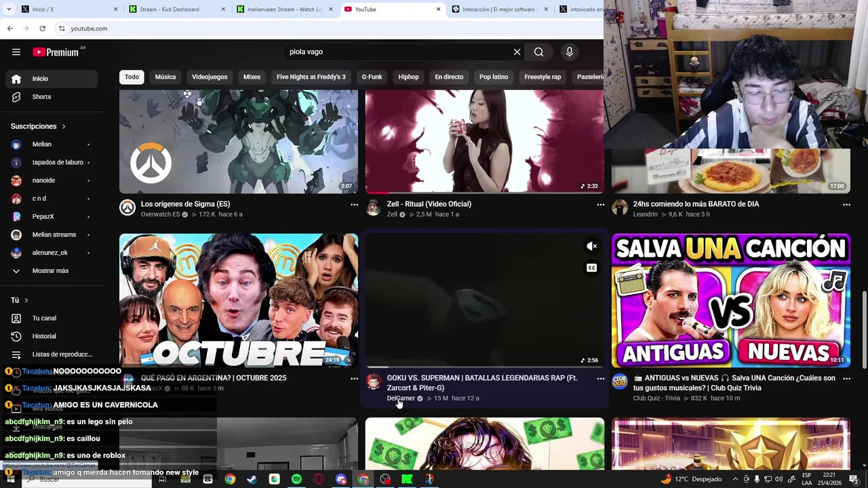This screenshot has width=868, height=488.
Task: Show hidden system tray icons
Action: [x=735, y=479]
